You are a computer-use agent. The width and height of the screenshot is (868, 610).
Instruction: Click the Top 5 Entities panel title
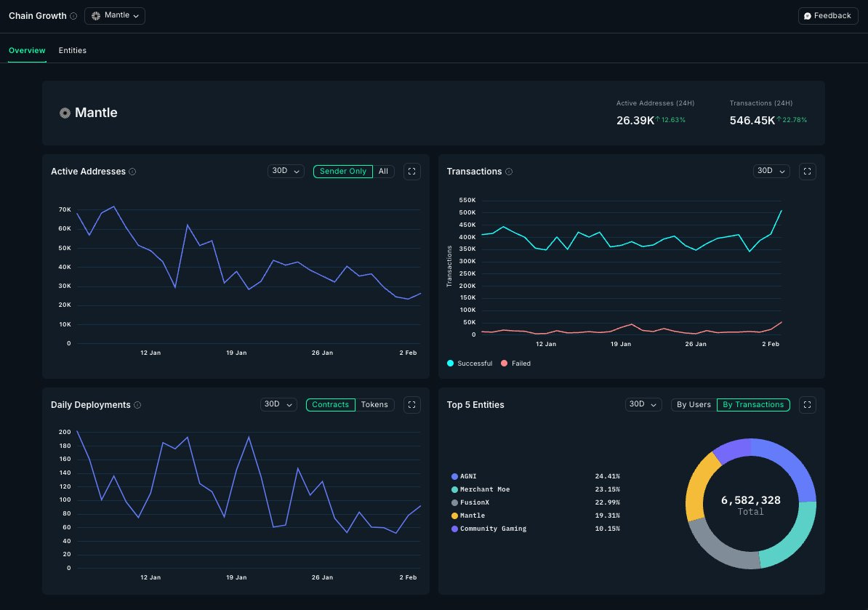pyautogui.click(x=475, y=405)
